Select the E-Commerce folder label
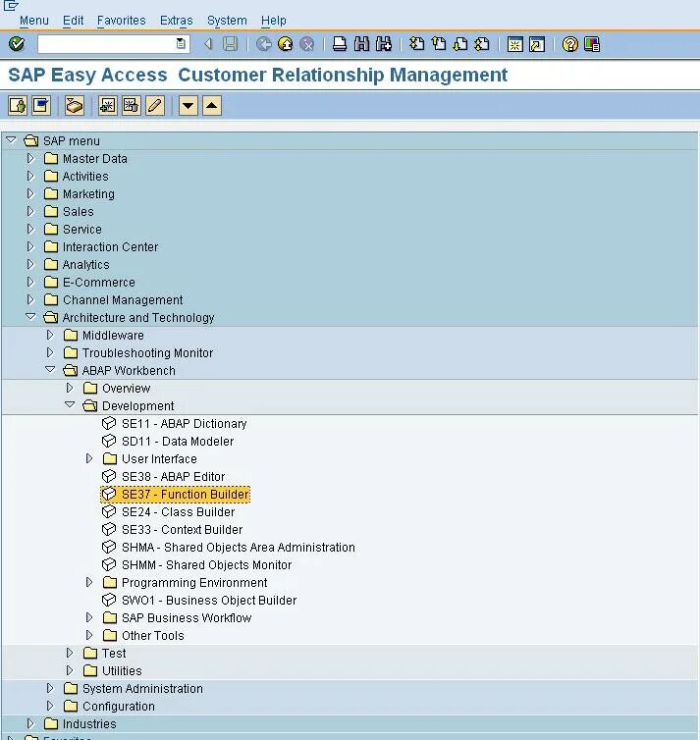The image size is (700, 740). click(x=98, y=283)
